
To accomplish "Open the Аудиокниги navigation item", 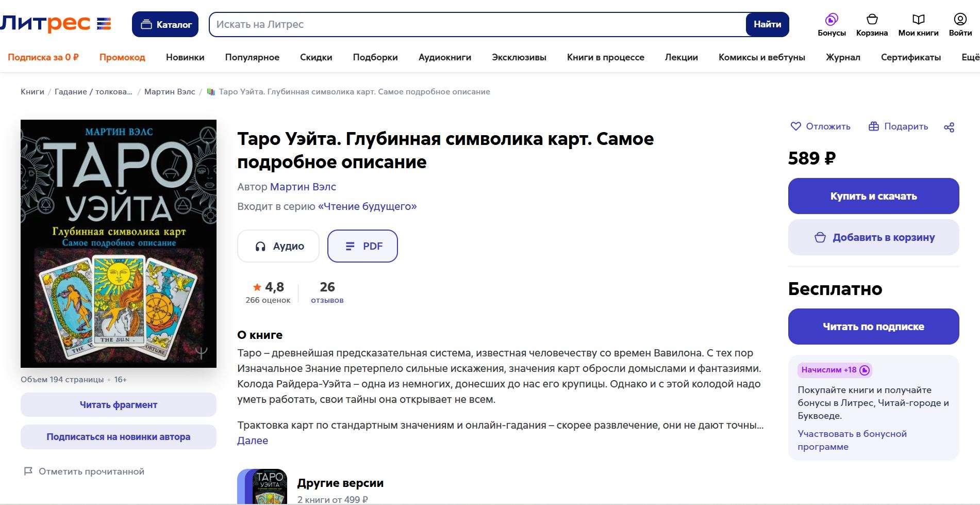I will coord(445,57).
